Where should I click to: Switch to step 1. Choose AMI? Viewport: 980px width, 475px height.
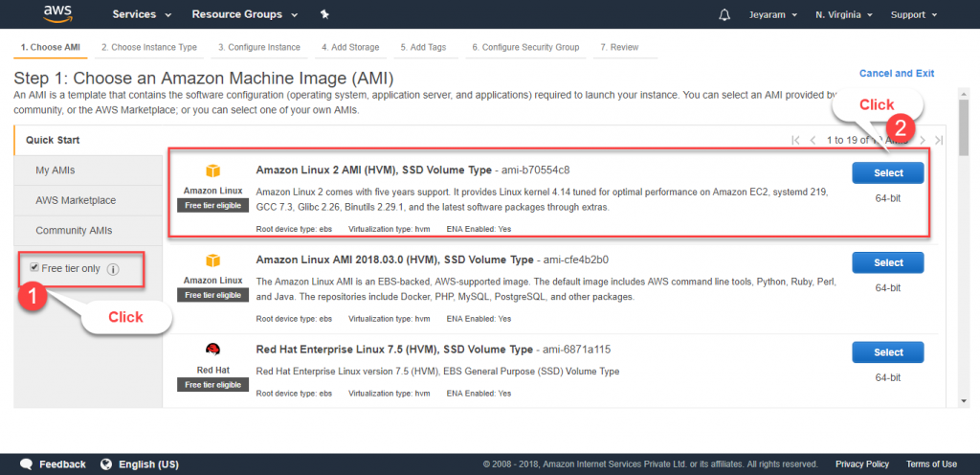tap(51, 48)
